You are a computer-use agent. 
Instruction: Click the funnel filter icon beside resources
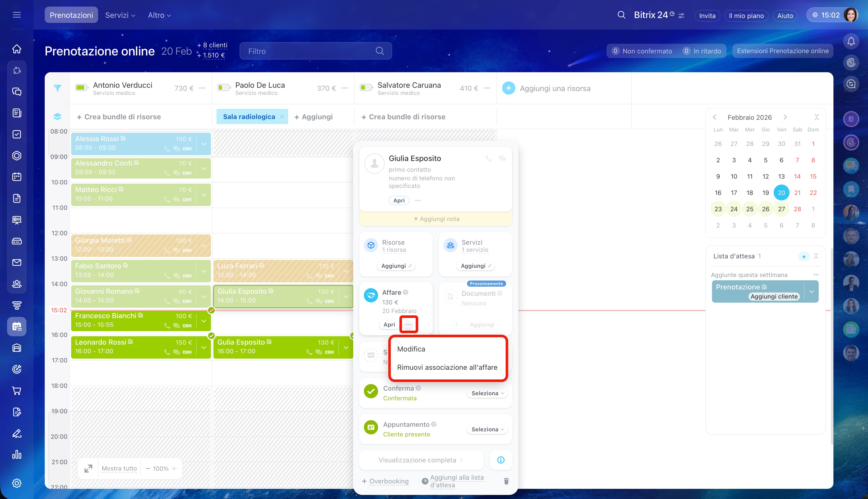(x=57, y=88)
